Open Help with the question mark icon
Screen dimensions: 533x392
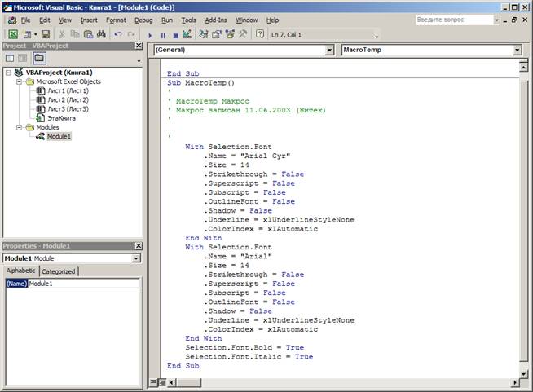pos(260,35)
